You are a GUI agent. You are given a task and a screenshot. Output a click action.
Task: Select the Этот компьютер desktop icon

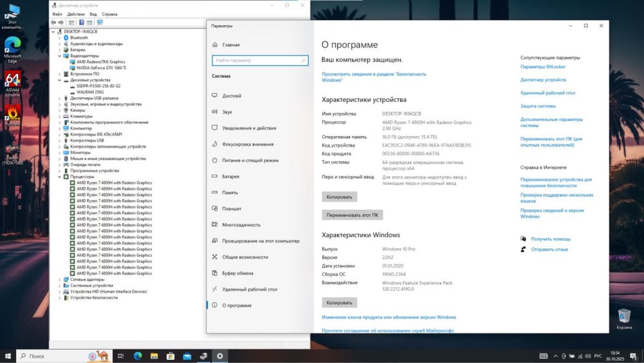[12, 17]
